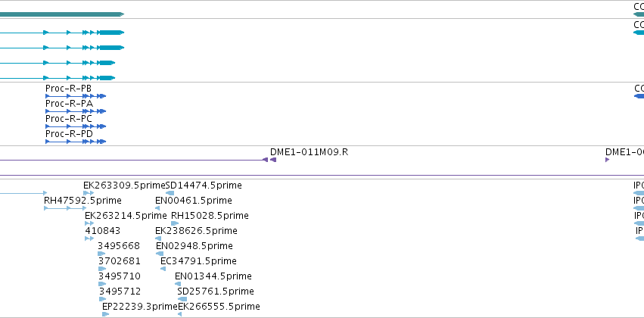
Task: Select the thick dark teal gene bar at top
Action: (x=62, y=14)
